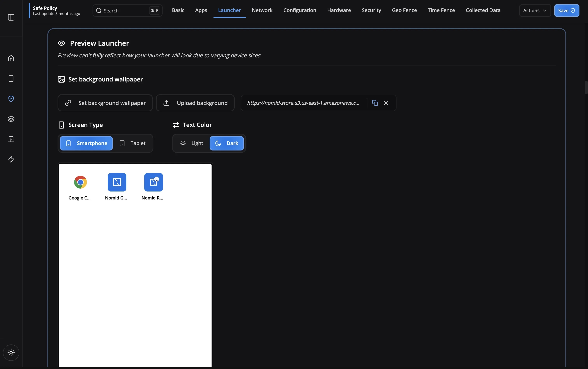Copy the wallpaper URL using the copy icon

coord(375,103)
